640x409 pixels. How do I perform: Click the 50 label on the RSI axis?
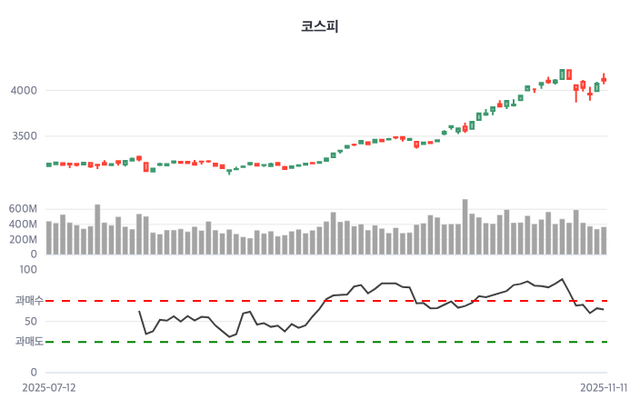[31, 321]
